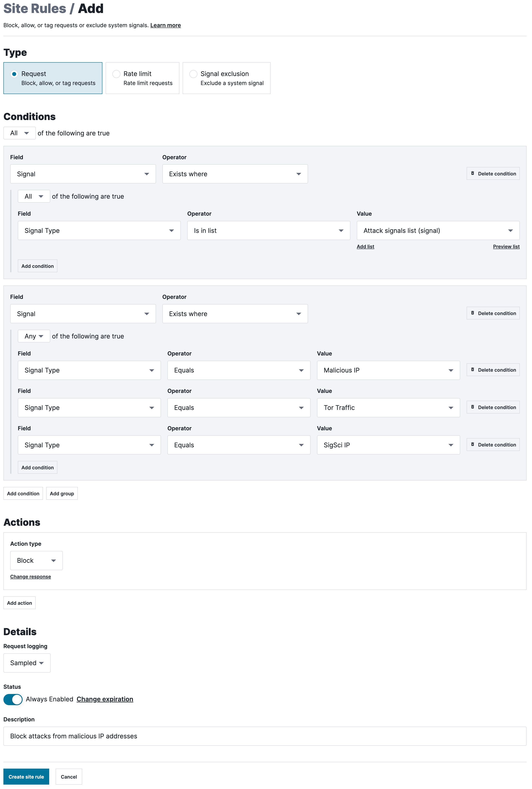Screen dimensions: 532x789
Task: Open the Learn more link
Action: tap(165, 25)
